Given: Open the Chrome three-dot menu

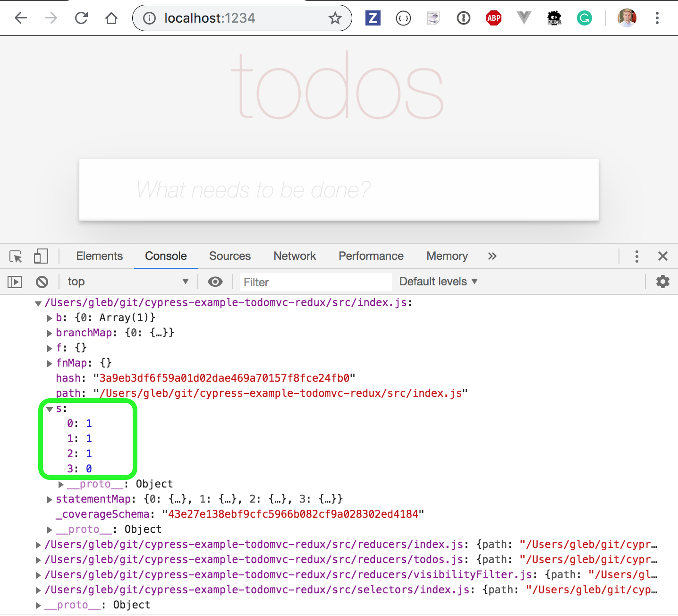Looking at the screenshot, I should [657, 18].
